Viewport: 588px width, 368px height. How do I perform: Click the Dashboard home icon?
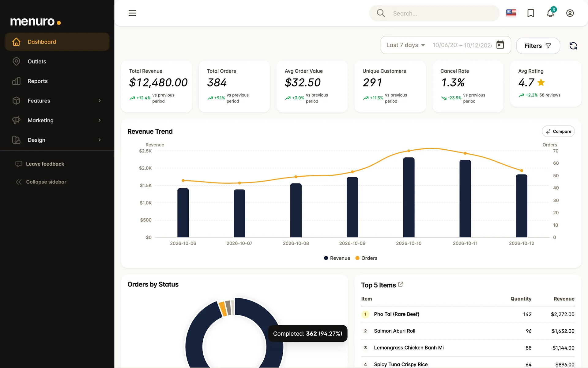(16, 42)
